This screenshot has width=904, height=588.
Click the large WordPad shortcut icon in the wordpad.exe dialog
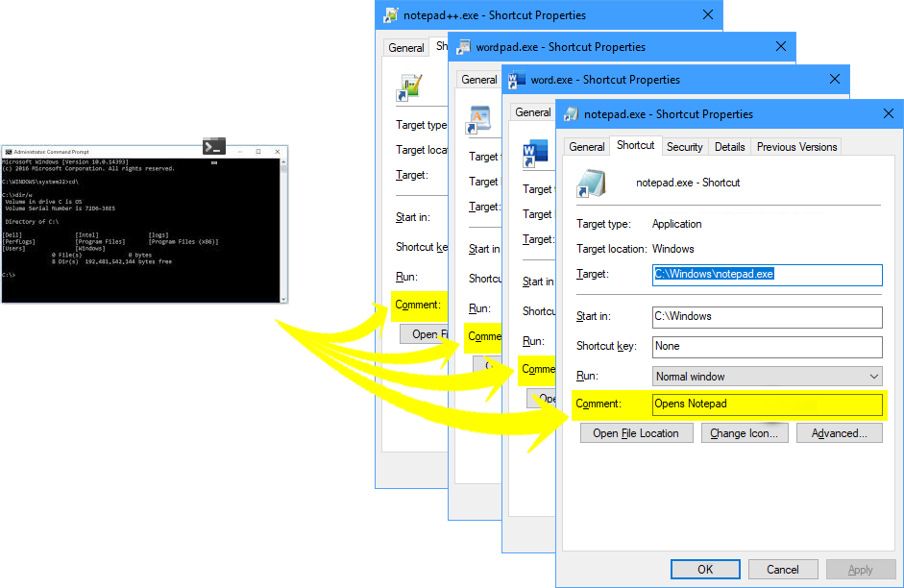[x=479, y=119]
